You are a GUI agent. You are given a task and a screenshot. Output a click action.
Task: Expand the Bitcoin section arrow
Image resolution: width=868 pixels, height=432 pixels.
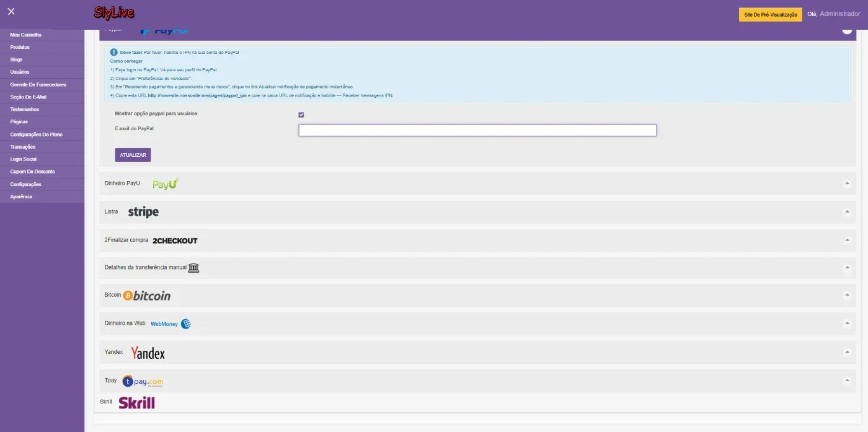847,296
